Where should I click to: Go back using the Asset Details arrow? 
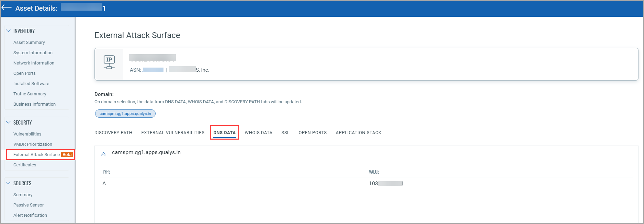tap(7, 8)
